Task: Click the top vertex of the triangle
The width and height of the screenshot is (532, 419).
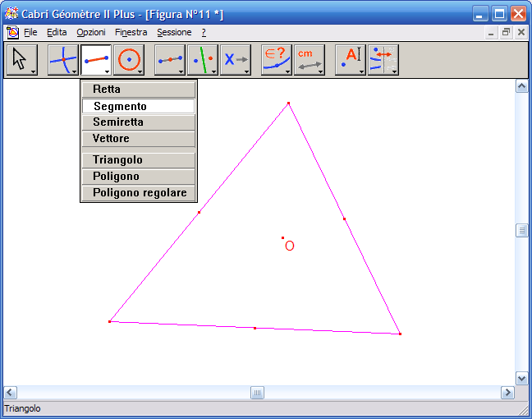Action: click(x=288, y=104)
